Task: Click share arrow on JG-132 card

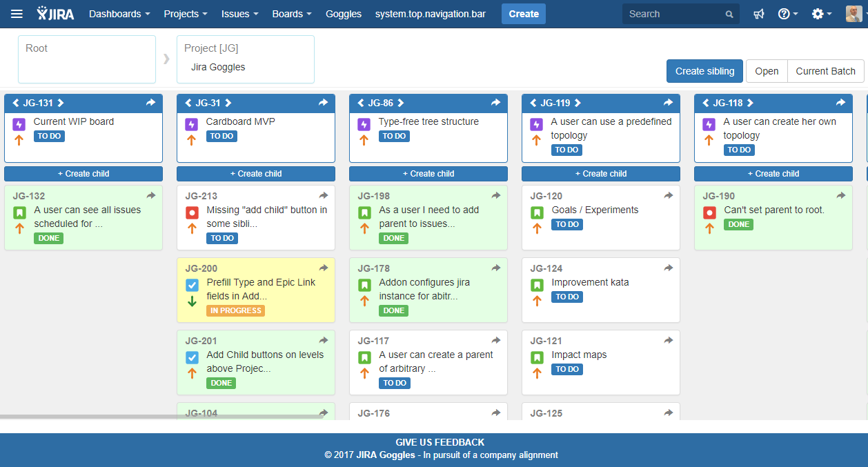Action: point(151,196)
